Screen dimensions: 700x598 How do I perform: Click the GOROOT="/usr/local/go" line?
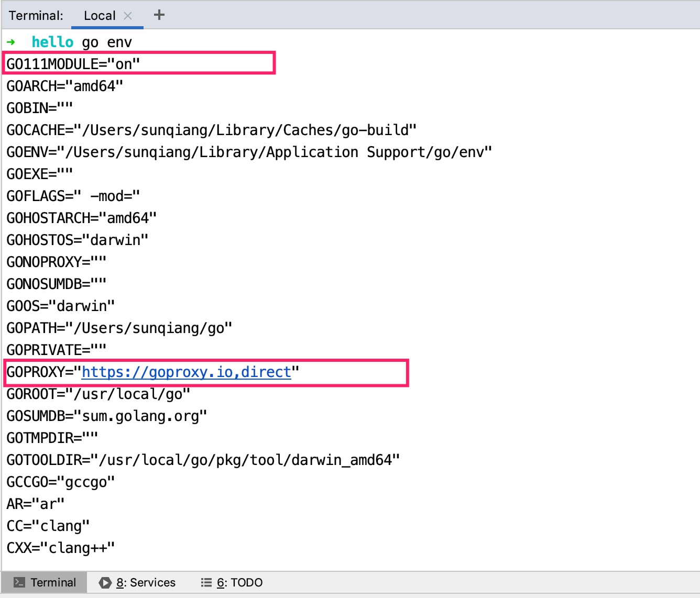pos(99,394)
